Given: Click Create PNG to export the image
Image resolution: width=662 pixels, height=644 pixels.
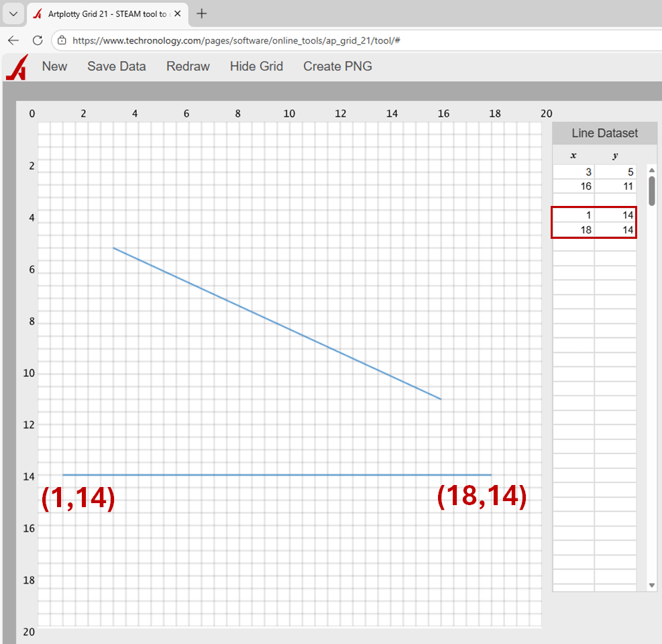Looking at the screenshot, I should click(x=337, y=66).
